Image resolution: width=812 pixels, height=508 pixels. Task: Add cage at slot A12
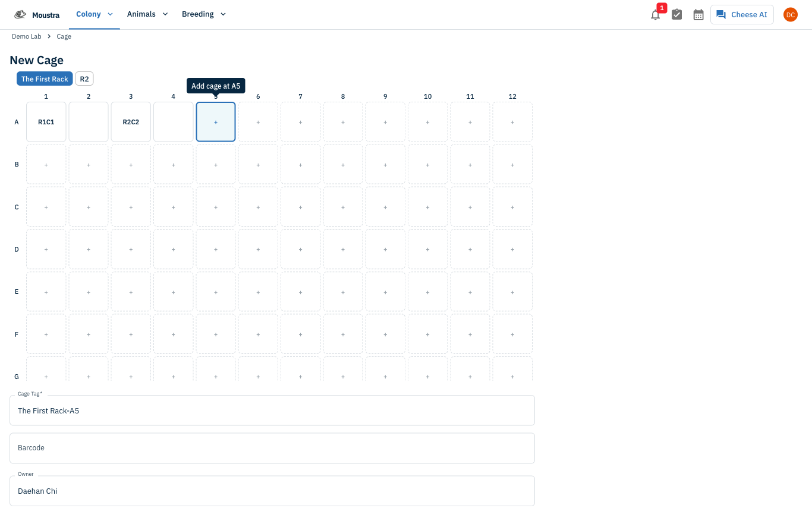[512, 122]
